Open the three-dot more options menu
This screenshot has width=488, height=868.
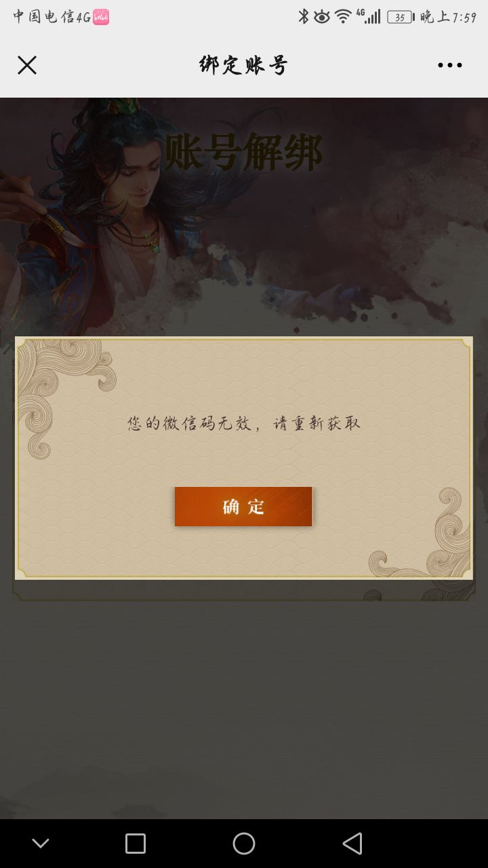[x=449, y=65]
